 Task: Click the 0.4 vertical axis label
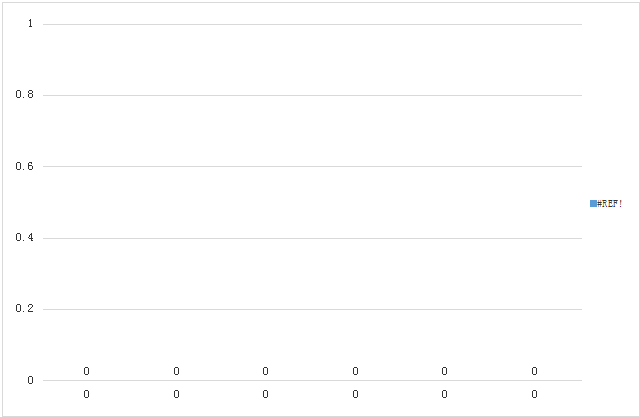24,237
